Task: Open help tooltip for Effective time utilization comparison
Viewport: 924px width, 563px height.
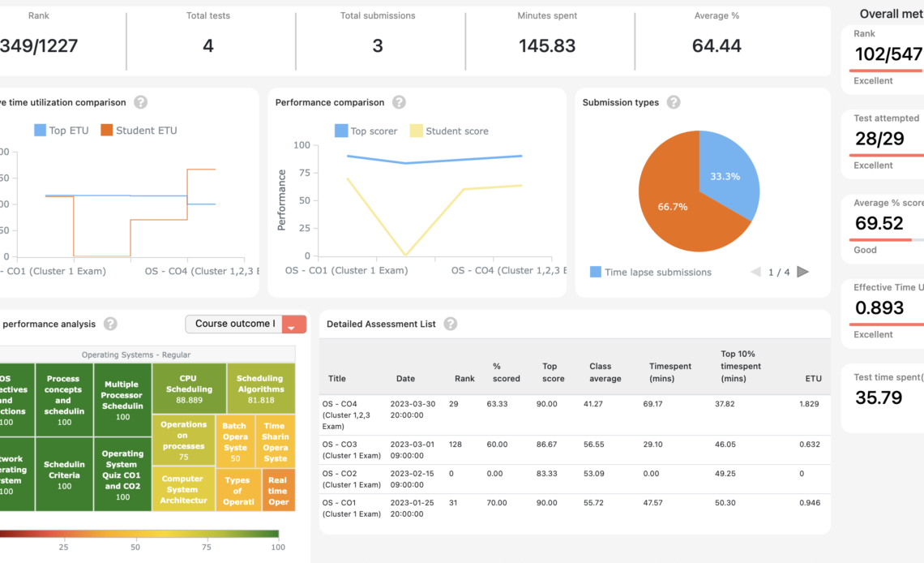Action: point(140,102)
